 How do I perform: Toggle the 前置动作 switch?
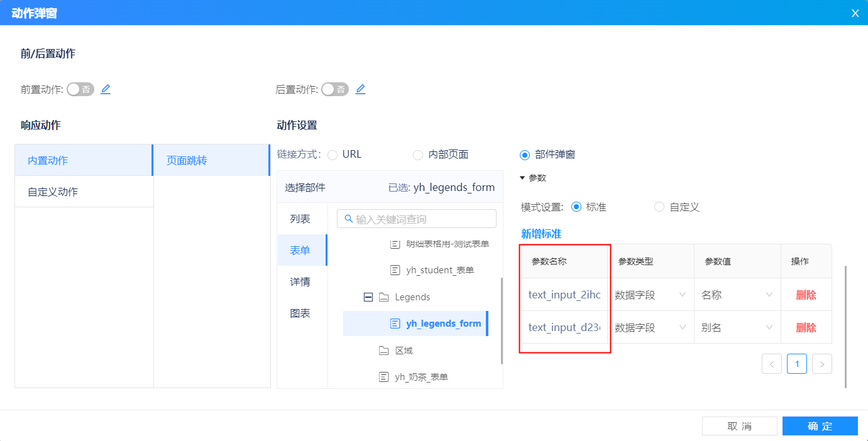pos(80,89)
